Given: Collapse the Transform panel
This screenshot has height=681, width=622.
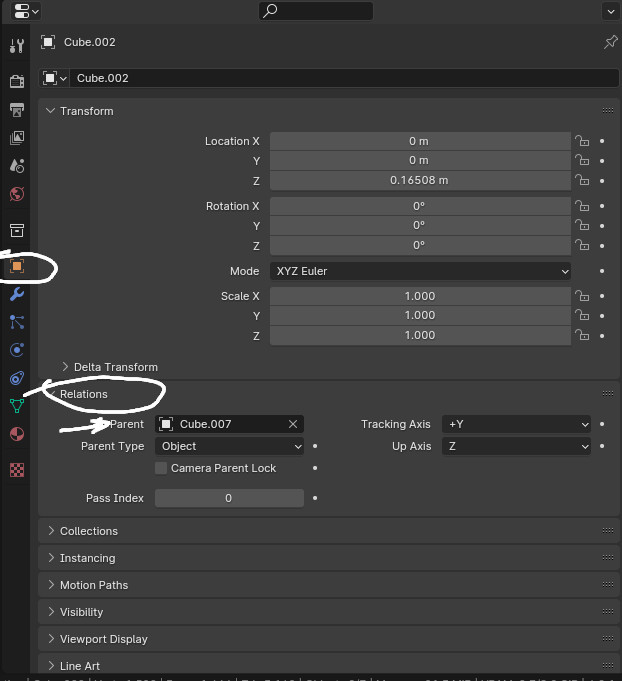Looking at the screenshot, I should click(x=51, y=111).
